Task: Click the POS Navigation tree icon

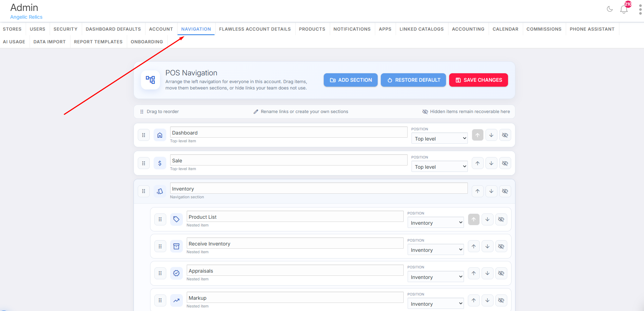Action: tap(150, 80)
